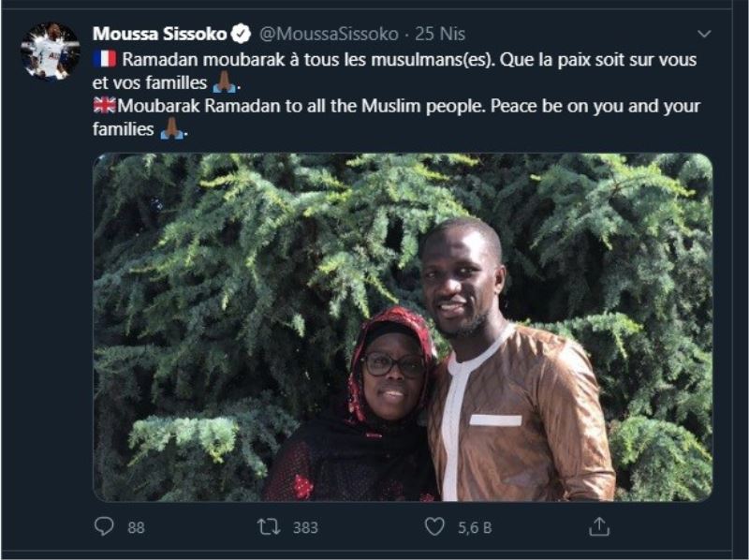Viewport: 749px width, 560px height.
Task: Click praying hands emoji after 'familles'
Action: (224, 81)
